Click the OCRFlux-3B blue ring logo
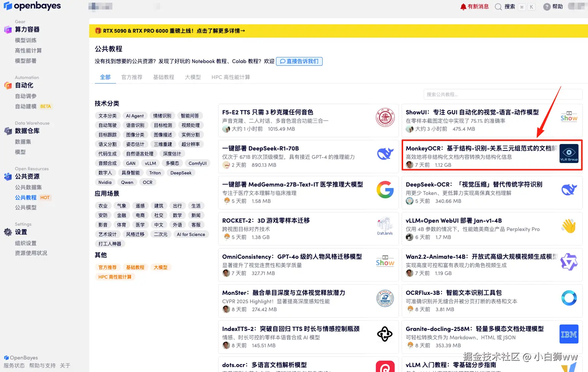588x372 pixels. [569, 298]
